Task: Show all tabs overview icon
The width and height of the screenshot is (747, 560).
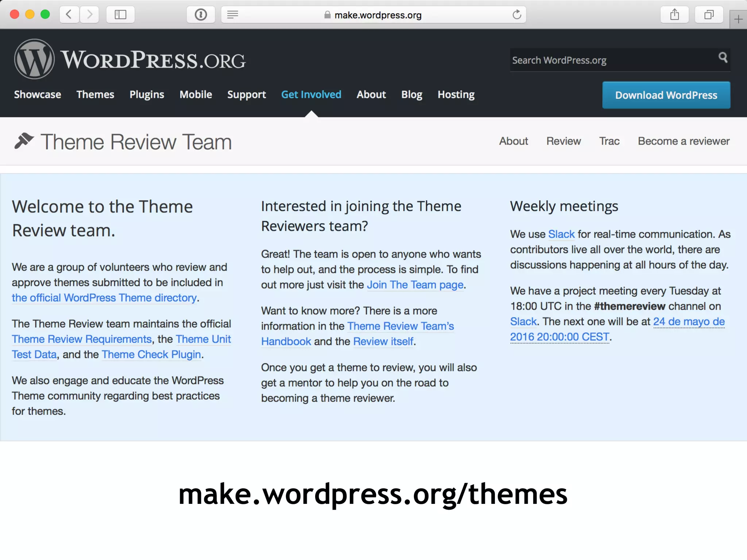Action: click(x=709, y=15)
